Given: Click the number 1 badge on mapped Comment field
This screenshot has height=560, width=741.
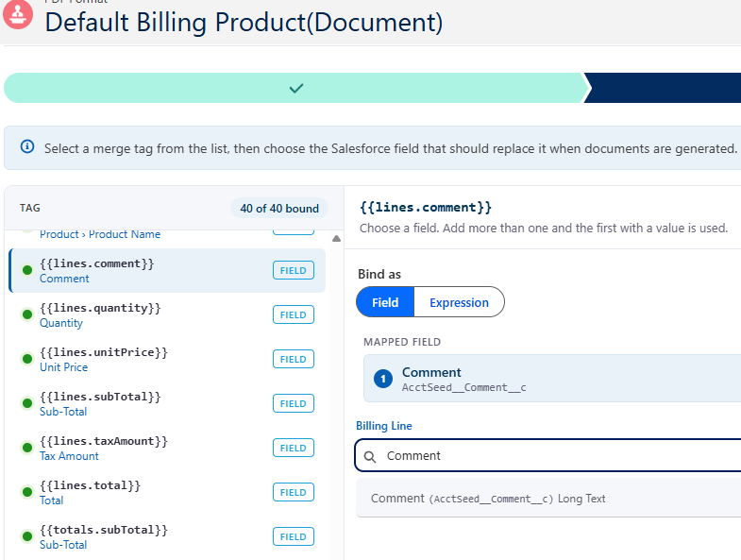Looking at the screenshot, I should pyautogui.click(x=383, y=379).
